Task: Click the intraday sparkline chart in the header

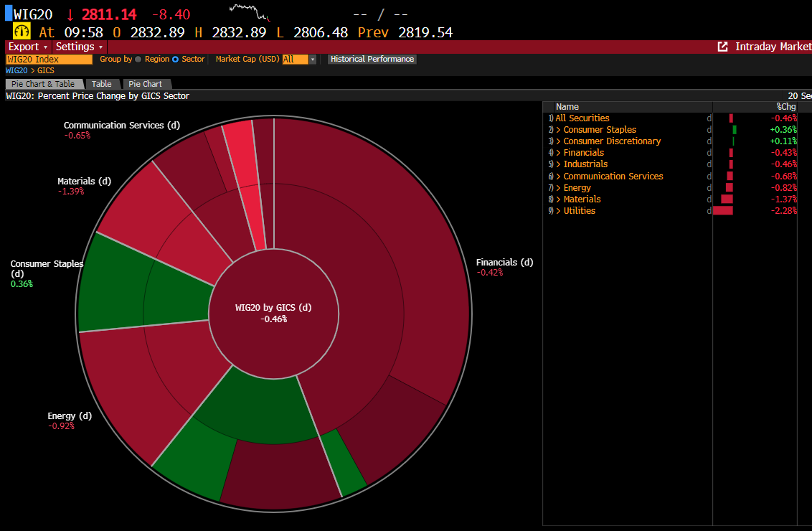Action: click(250, 12)
